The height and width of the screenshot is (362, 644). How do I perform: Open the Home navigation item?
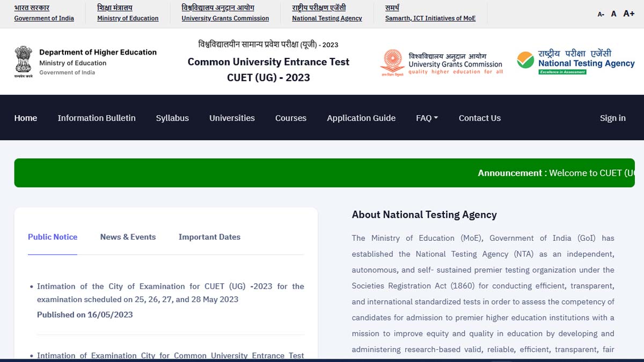[26, 118]
